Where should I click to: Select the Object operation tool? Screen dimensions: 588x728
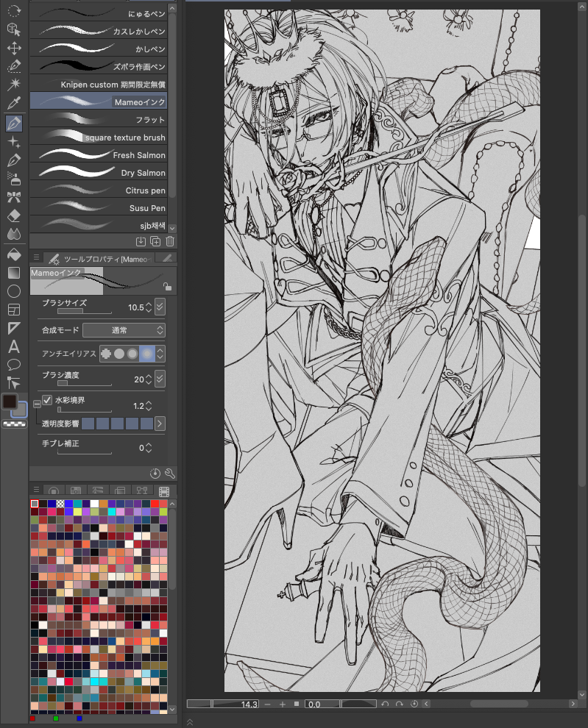[14, 29]
